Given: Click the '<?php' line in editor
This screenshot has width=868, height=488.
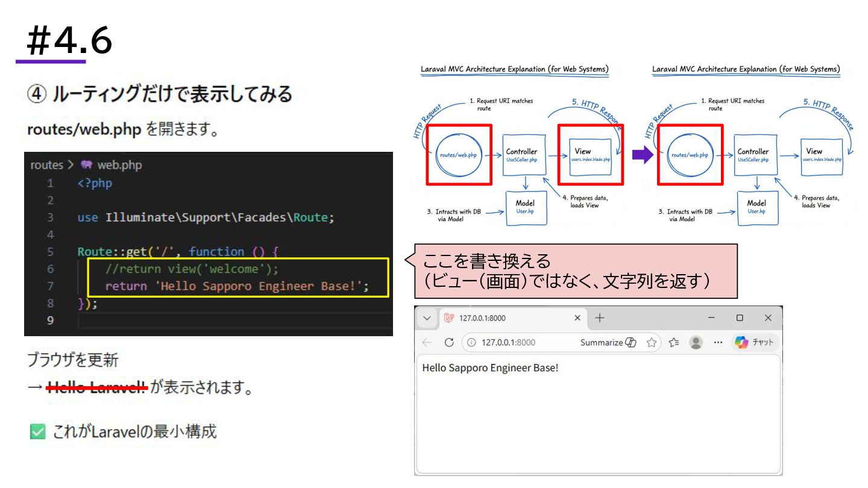Looking at the screenshot, I should (95, 183).
